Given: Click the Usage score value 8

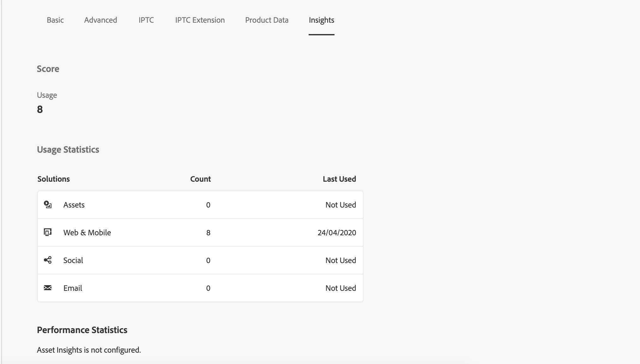Looking at the screenshot, I should tap(40, 109).
